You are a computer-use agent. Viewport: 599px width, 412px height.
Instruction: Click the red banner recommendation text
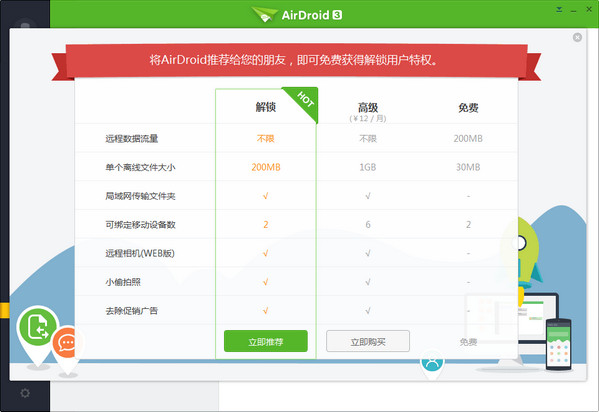point(293,60)
